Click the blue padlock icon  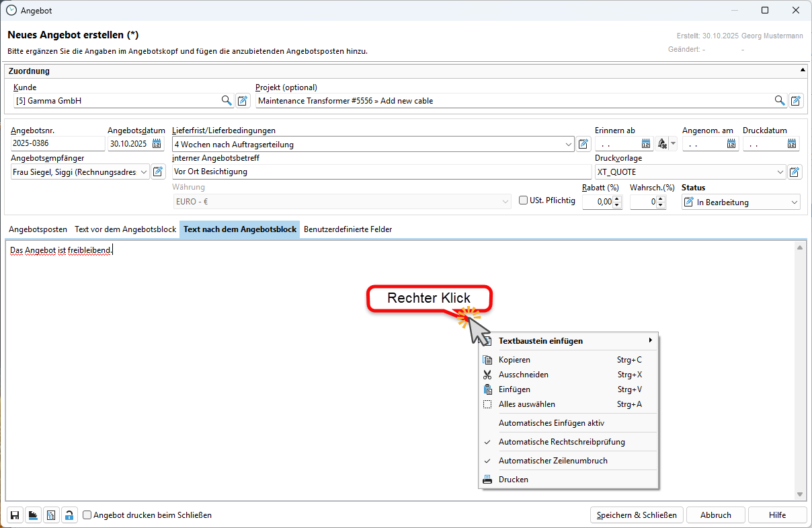pos(69,515)
